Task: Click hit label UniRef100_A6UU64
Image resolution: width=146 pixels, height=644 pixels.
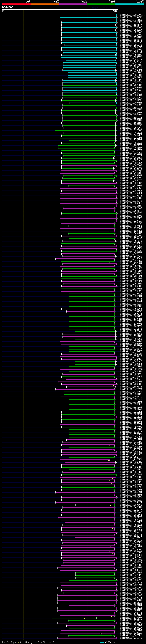Action: coord(131,309)
